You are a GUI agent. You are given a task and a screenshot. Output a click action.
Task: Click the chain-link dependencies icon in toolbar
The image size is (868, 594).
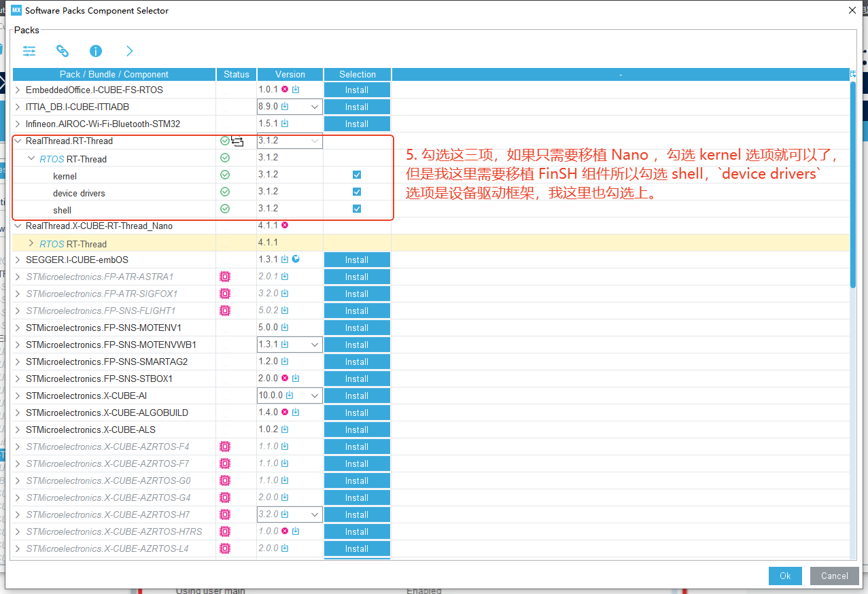(x=63, y=51)
